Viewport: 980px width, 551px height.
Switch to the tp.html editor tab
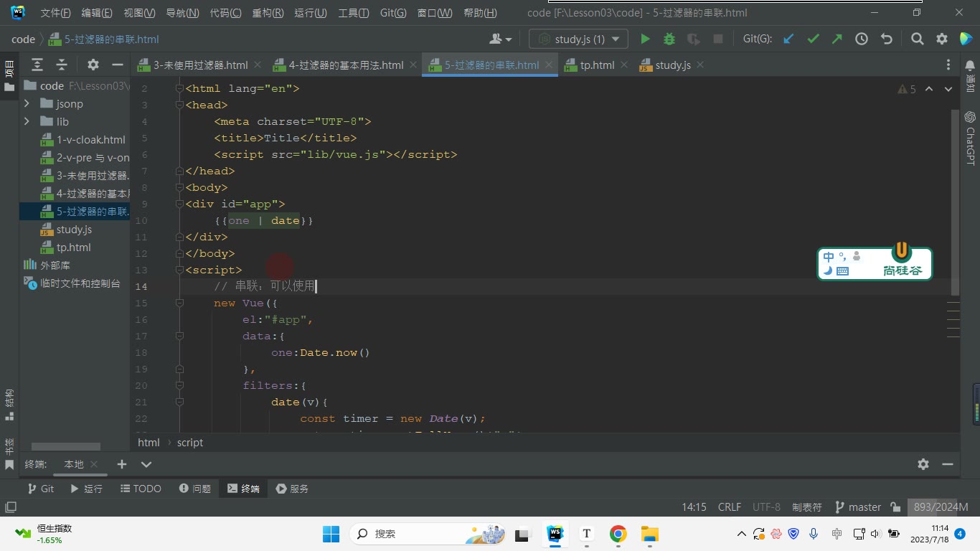590,65
